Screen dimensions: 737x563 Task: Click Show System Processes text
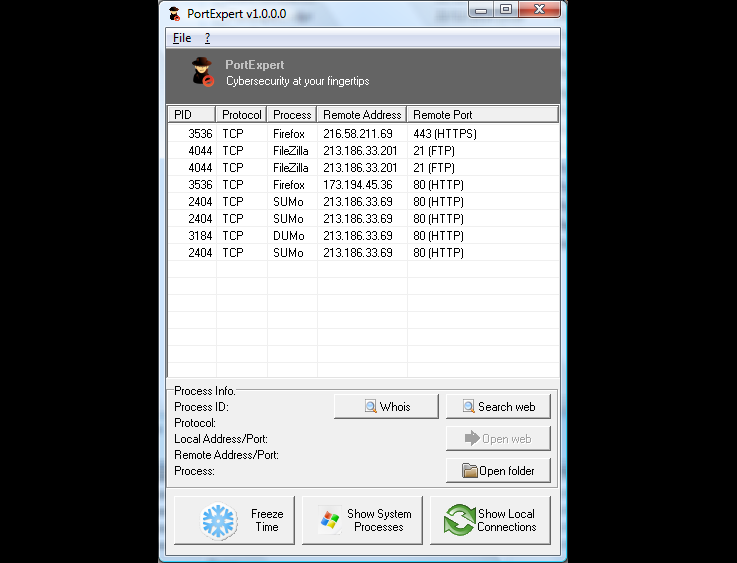tap(379, 520)
